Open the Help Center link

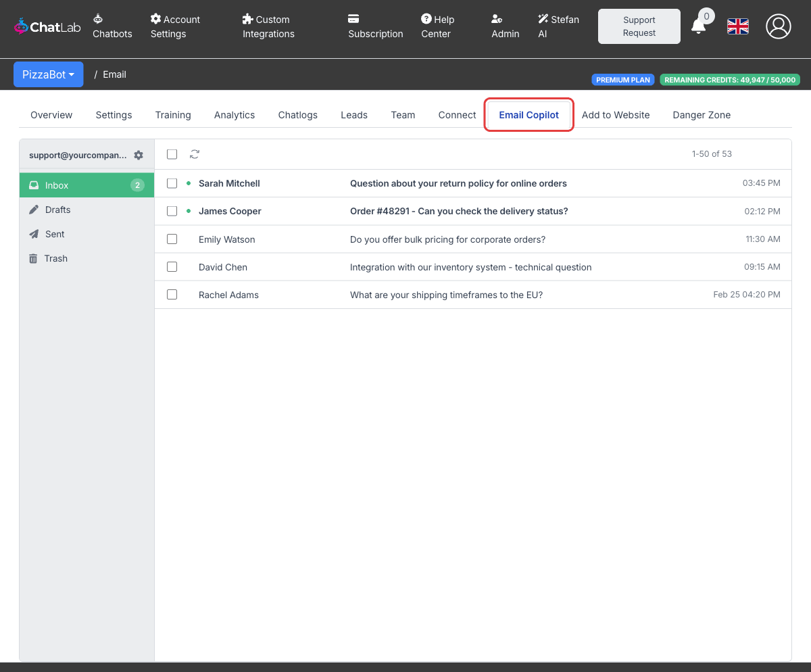[437, 26]
